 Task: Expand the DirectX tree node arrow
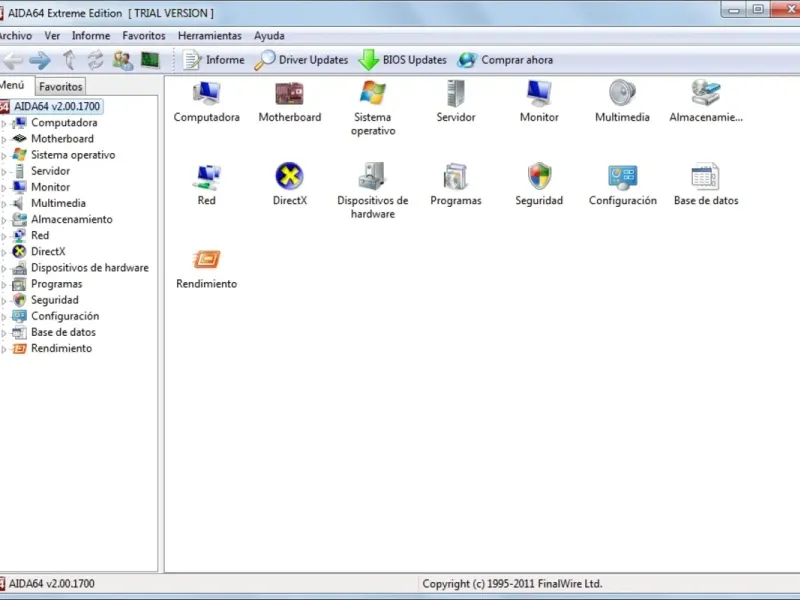(x=4, y=252)
